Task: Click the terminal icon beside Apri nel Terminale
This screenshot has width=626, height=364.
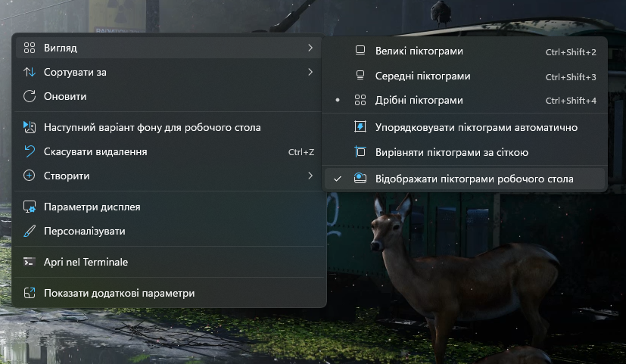Action: pyautogui.click(x=30, y=263)
